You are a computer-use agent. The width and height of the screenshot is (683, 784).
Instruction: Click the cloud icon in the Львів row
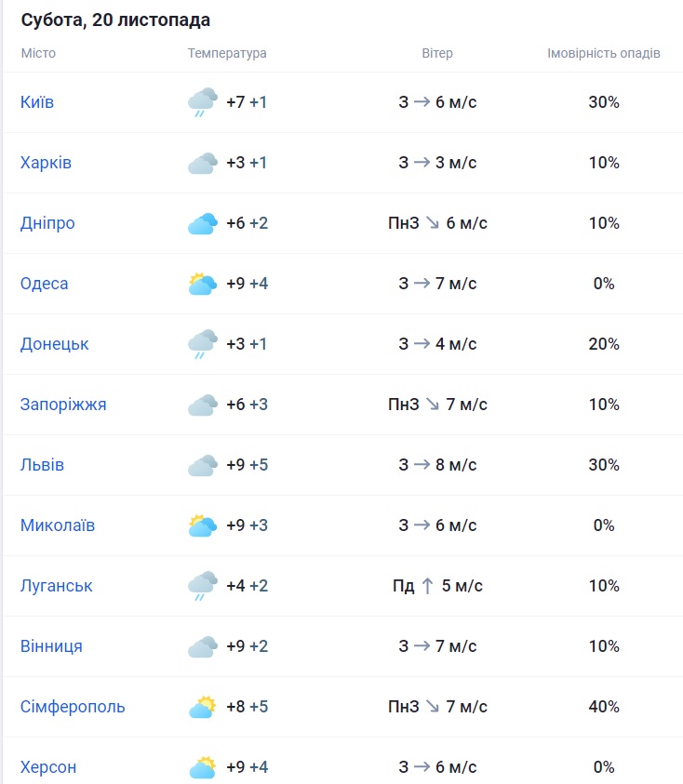[202, 465]
